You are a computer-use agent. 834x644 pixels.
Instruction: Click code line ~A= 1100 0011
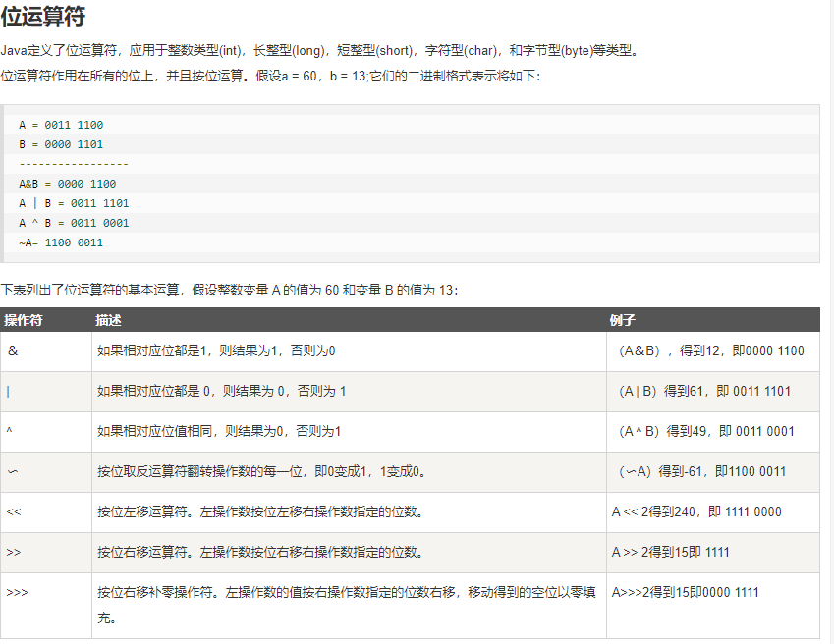(61, 242)
